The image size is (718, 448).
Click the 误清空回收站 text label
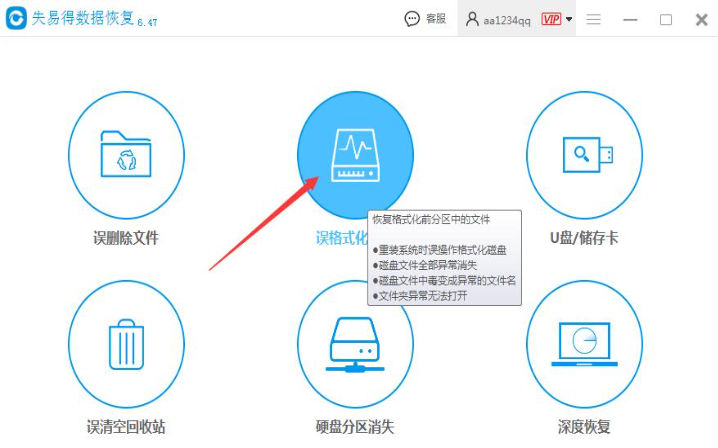(126, 427)
